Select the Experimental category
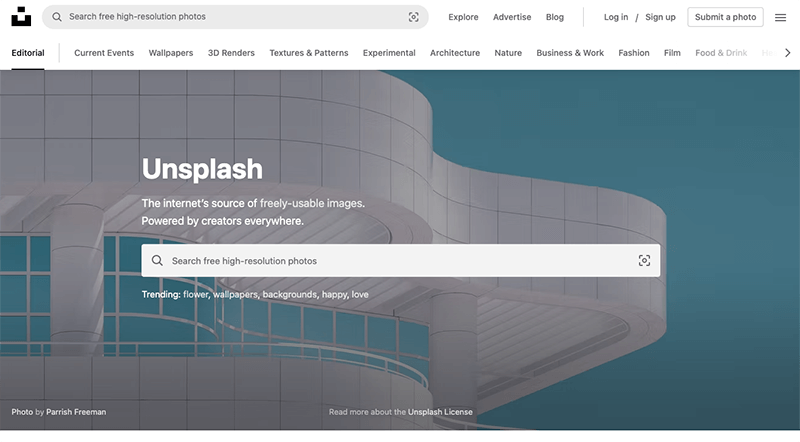 (x=389, y=53)
